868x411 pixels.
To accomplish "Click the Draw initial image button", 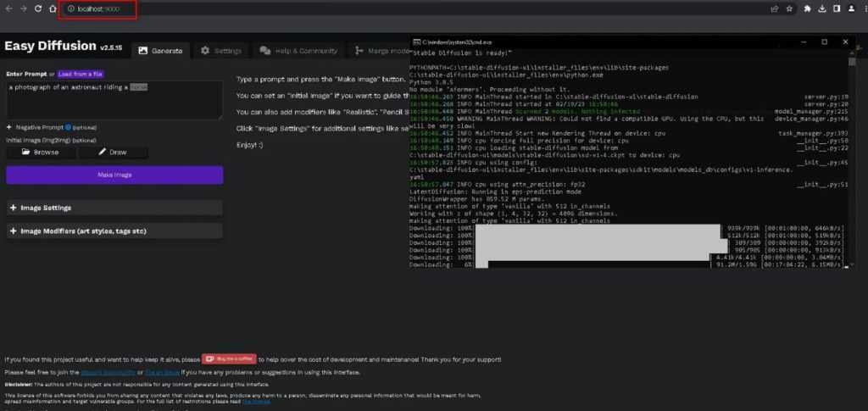I will coord(113,153).
